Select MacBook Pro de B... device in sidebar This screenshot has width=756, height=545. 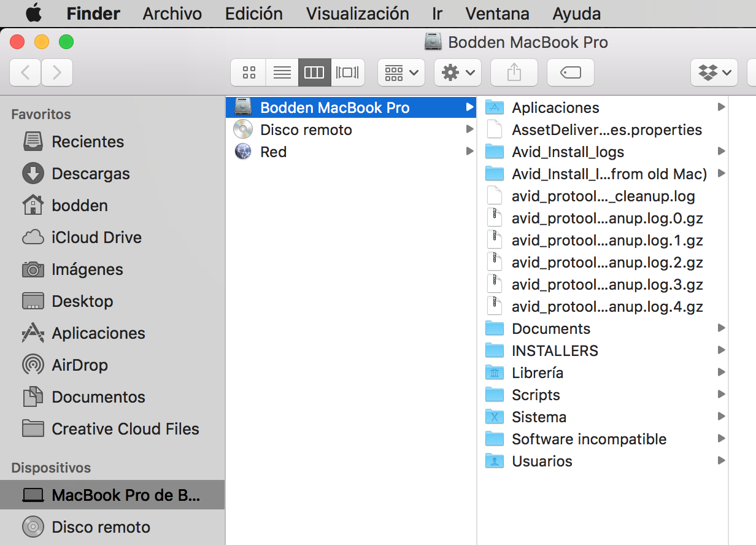tap(112, 495)
